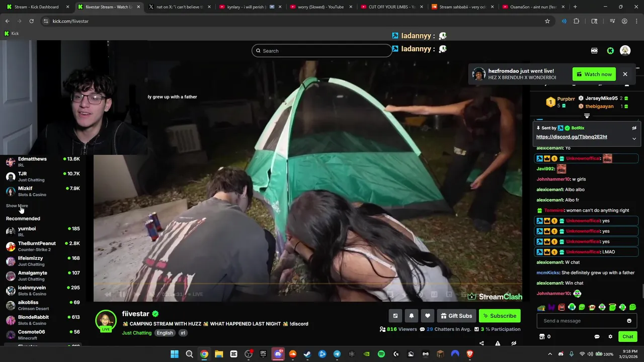Click the chat bubble icon beside gear
This screenshot has height=362, width=644.
[597, 336]
